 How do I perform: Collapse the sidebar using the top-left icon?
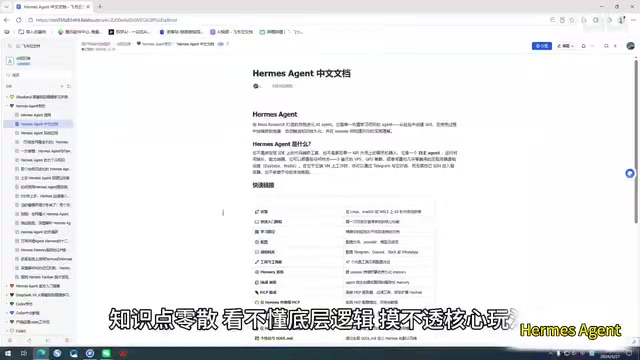pyautogui.click(x=9, y=46)
